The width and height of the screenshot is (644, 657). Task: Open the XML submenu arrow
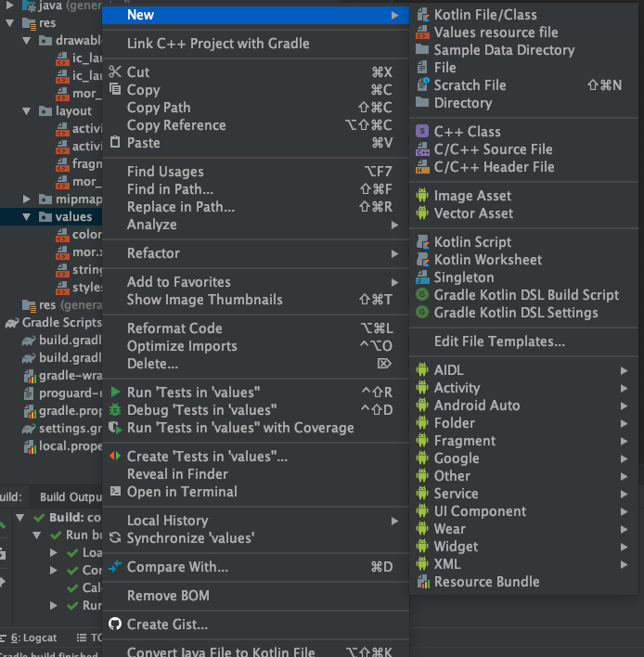click(624, 564)
